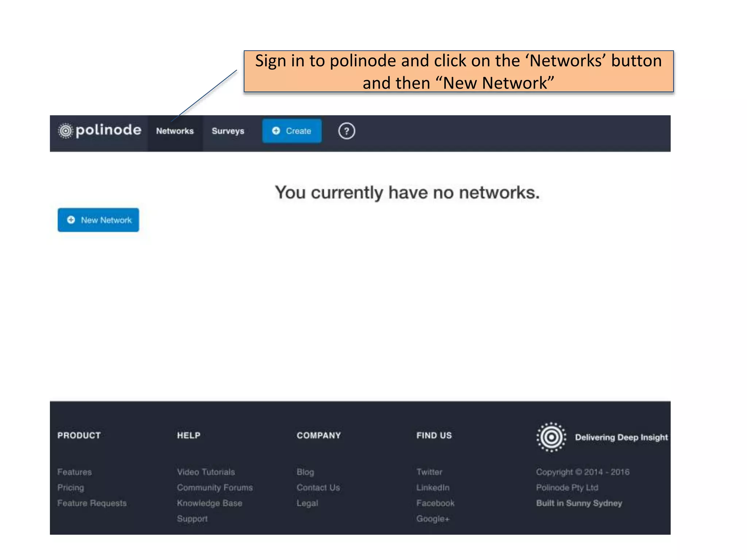Switch to the Surveys tab
The image size is (747, 560).
228,131
